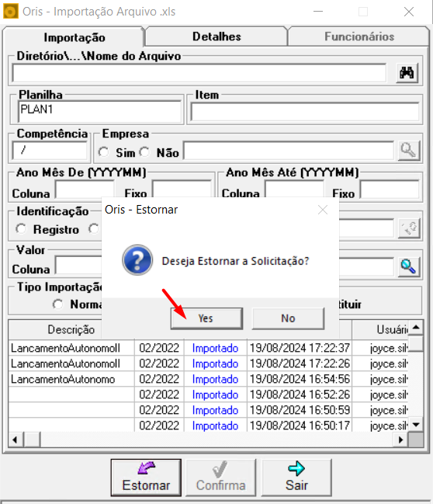Click the binoculars file browse icon
This screenshot has height=504, width=433.
407,73
